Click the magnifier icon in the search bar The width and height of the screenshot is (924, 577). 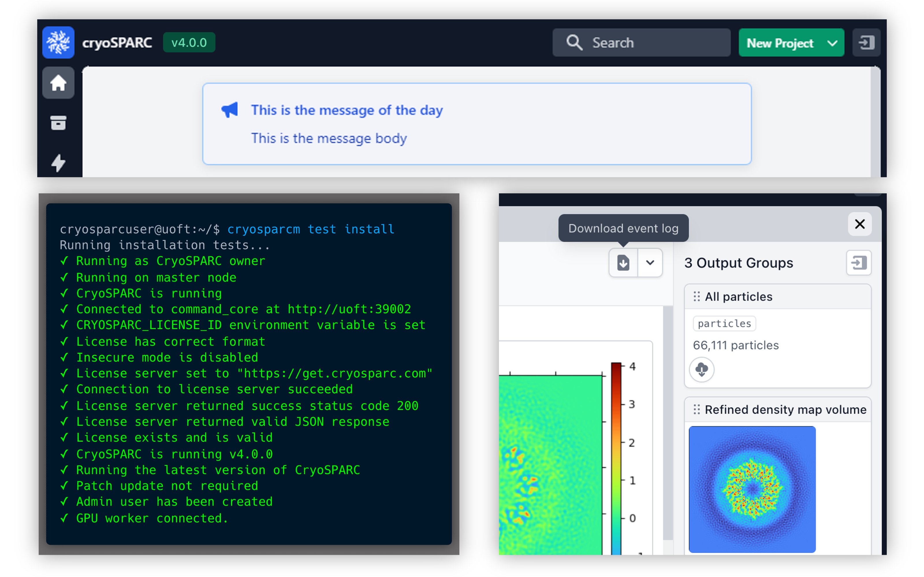coord(574,42)
